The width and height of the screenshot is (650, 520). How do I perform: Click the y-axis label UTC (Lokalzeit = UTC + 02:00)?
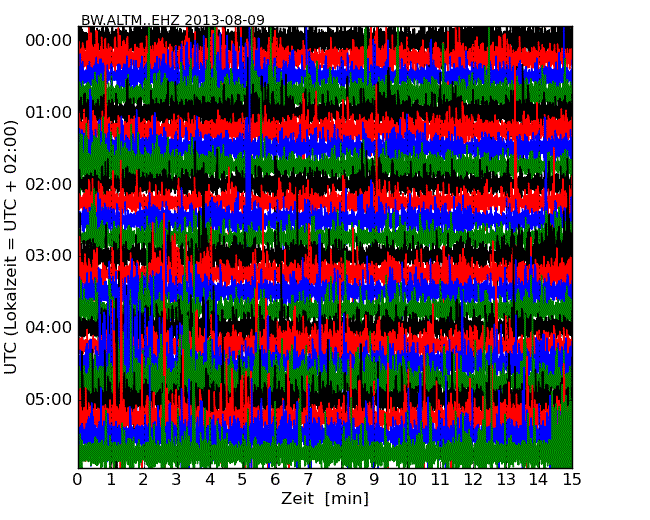(11, 247)
